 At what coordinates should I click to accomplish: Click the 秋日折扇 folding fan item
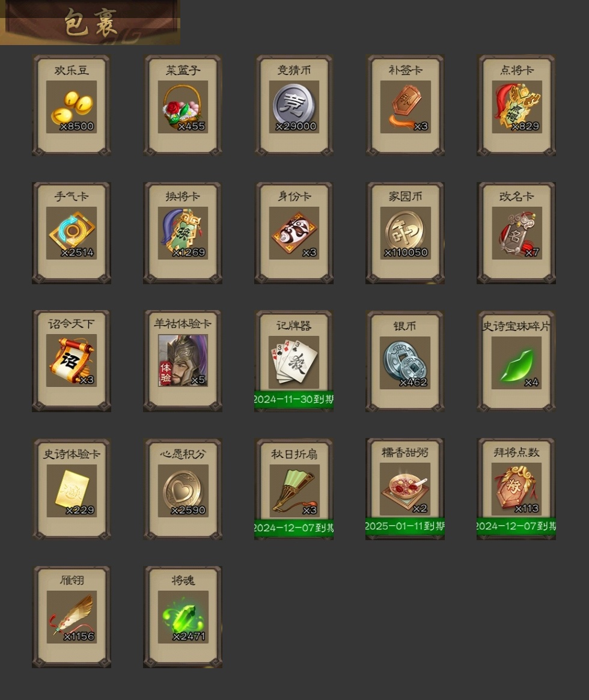click(x=294, y=489)
